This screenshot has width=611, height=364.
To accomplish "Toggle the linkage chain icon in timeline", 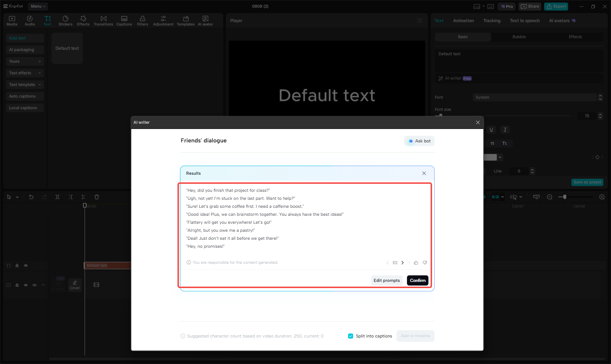I will [x=495, y=197].
